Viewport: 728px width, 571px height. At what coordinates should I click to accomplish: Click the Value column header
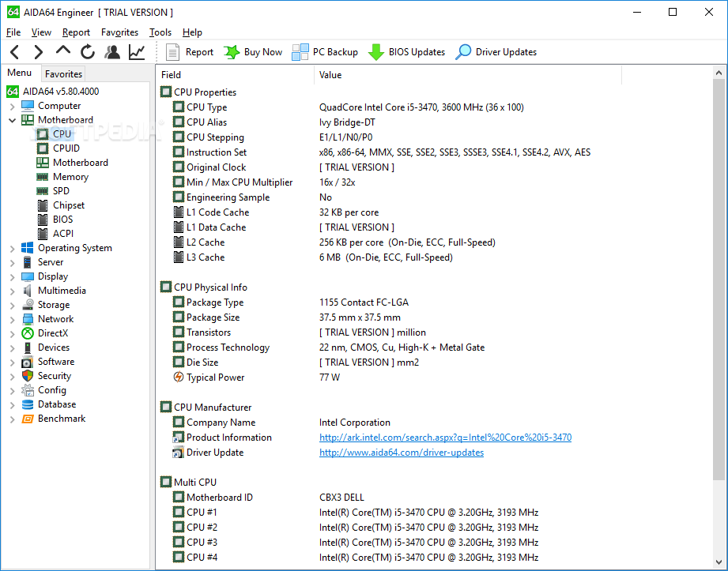468,75
